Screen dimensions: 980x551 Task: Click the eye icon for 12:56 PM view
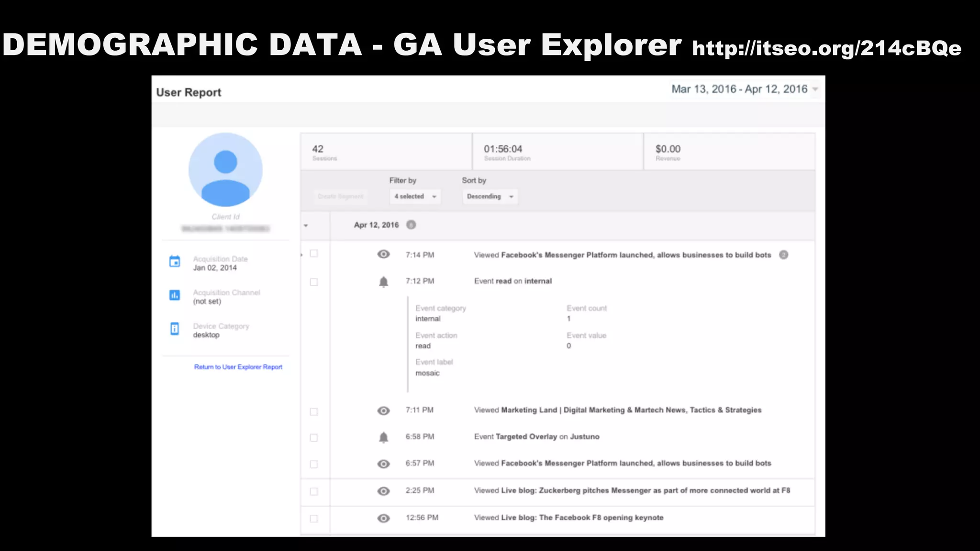pyautogui.click(x=384, y=518)
